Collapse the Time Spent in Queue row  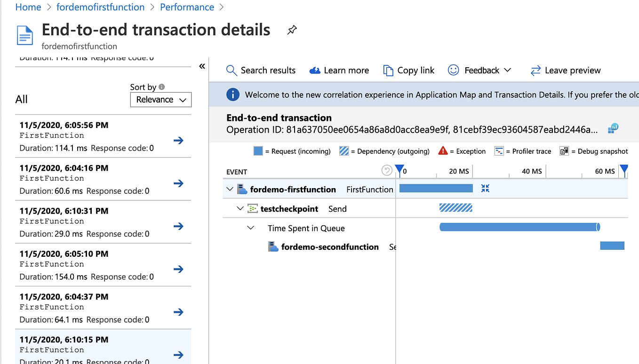click(251, 228)
